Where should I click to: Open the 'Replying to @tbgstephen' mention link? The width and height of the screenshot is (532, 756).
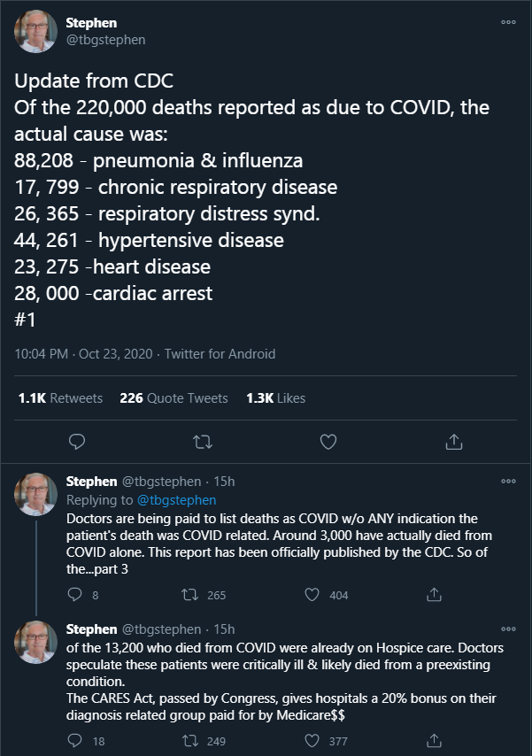coord(176,500)
